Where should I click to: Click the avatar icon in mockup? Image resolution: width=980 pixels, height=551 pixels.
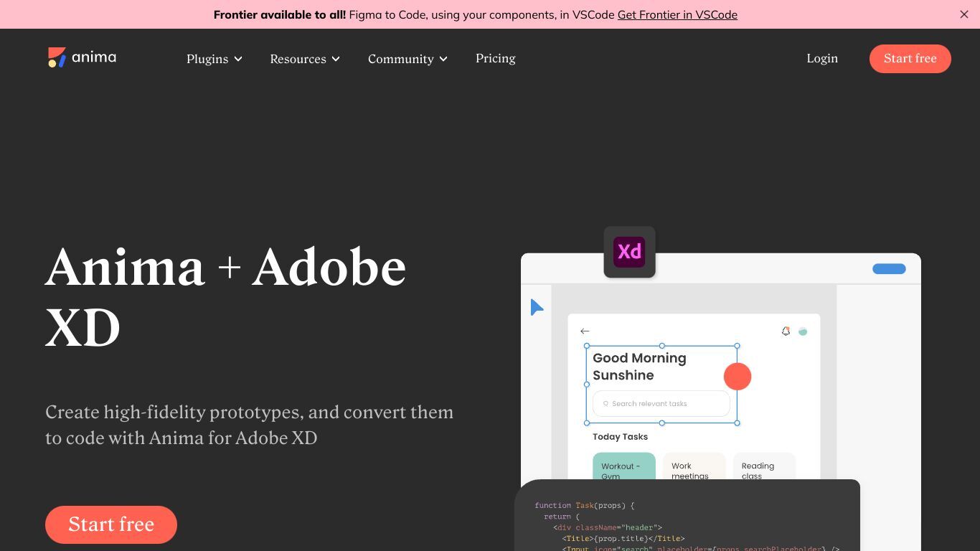click(x=803, y=331)
